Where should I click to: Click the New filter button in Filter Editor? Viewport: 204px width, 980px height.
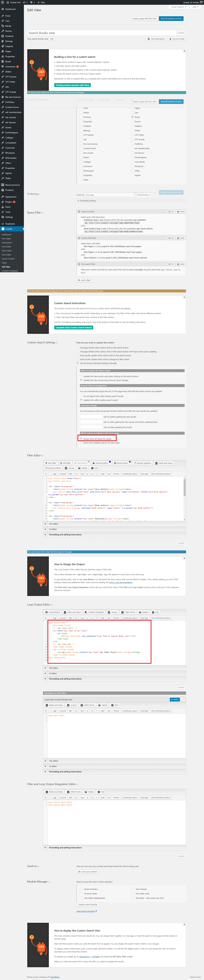click(51, 463)
